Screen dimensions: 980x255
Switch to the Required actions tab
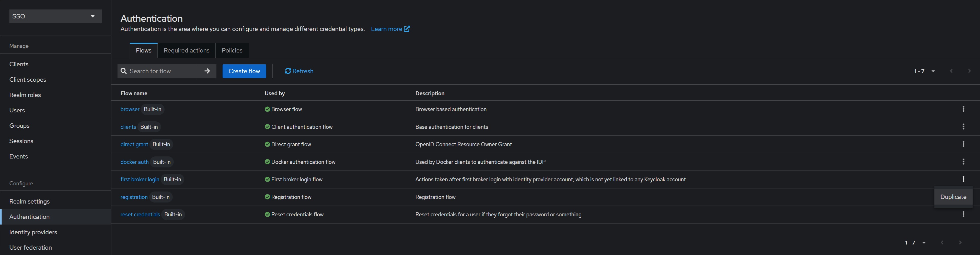(x=186, y=50)
